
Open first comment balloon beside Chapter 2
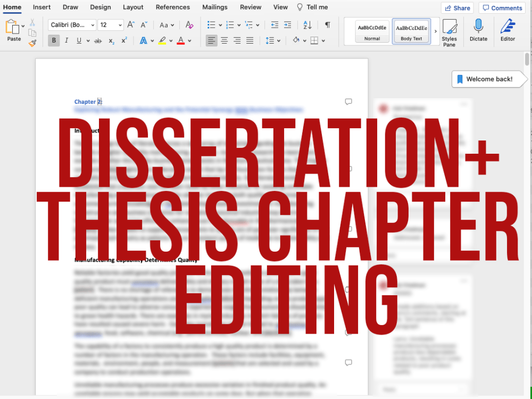click(348, 102)
